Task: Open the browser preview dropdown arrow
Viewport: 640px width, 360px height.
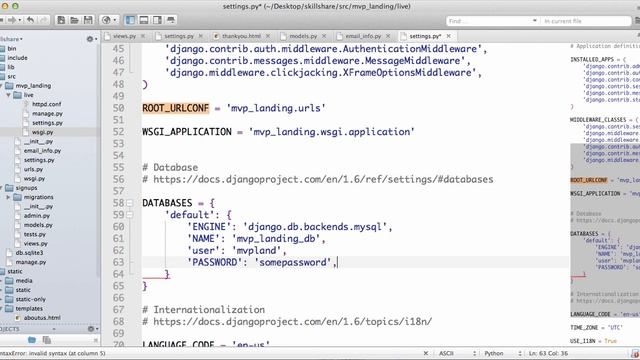Action: tap(115, 20)
